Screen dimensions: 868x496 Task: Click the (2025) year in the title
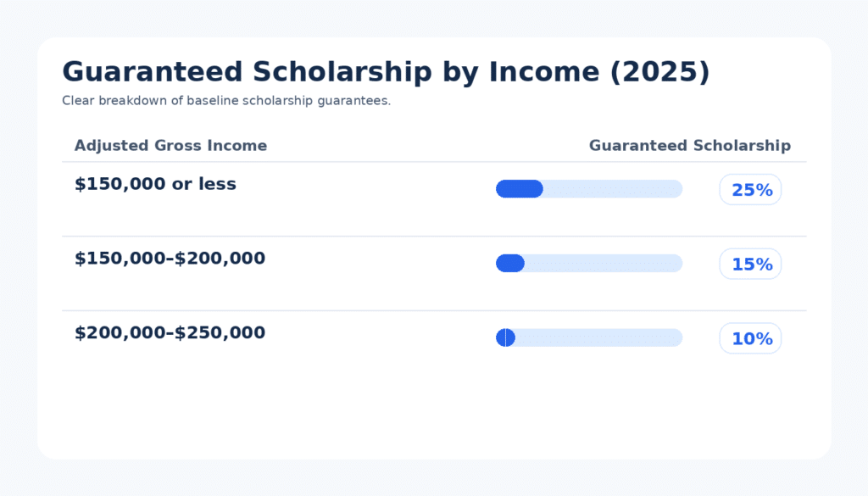659,73
